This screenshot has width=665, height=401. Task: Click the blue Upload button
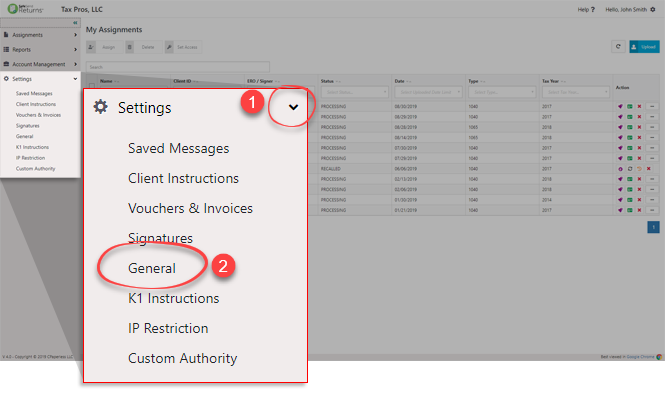tap(645, 46)
